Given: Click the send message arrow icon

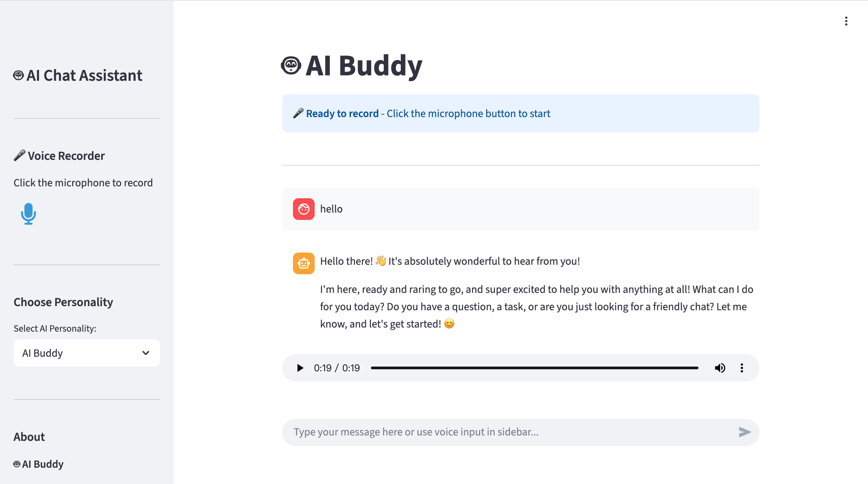Looking at the screenshot, I should [x=745, y=432].
